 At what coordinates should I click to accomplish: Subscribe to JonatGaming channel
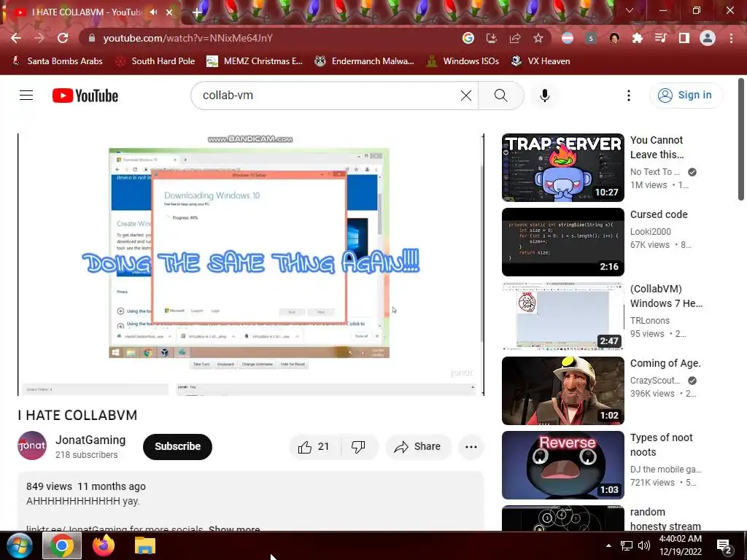(177, 447)
